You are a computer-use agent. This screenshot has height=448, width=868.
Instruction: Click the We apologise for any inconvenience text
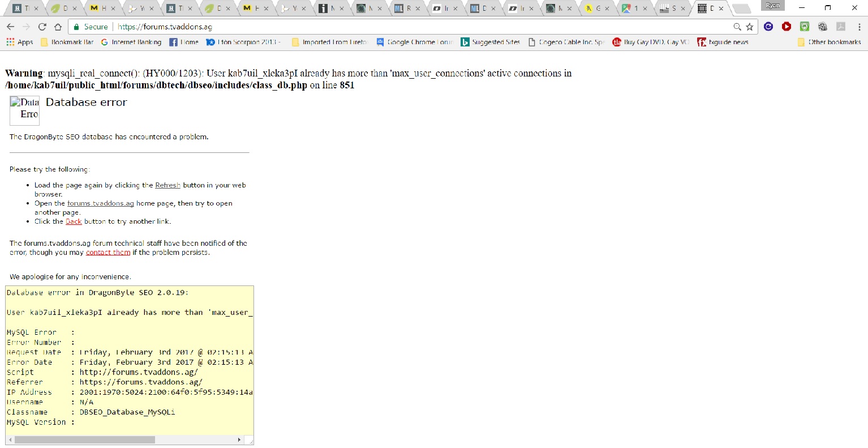(70, 277)
